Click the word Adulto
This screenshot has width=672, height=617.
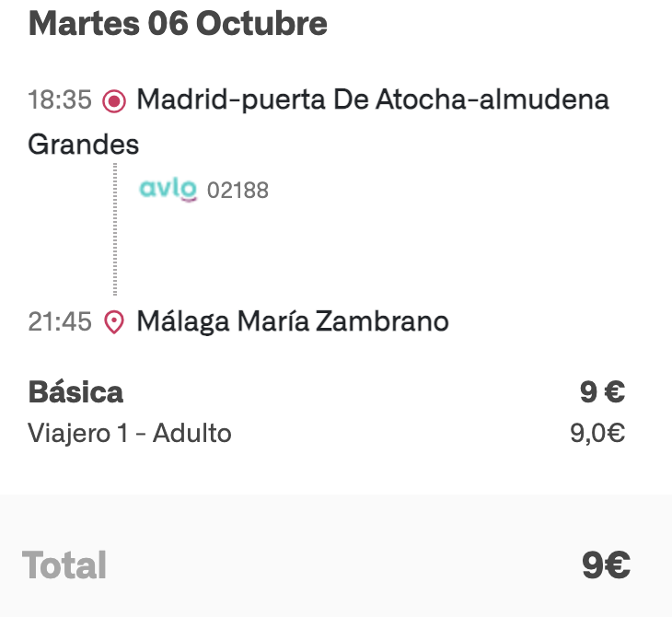[191, 433]
